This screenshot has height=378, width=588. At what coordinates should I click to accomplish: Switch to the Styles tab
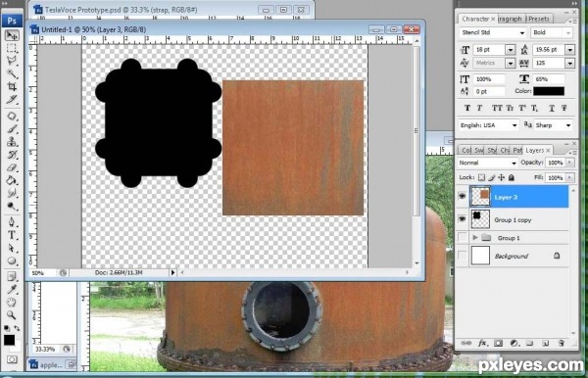tap(492, 150)
